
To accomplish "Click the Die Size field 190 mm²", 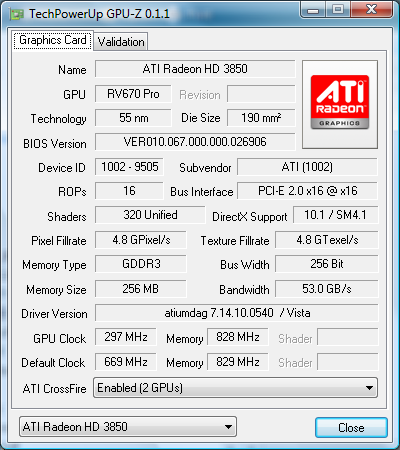I will point(261,118).
